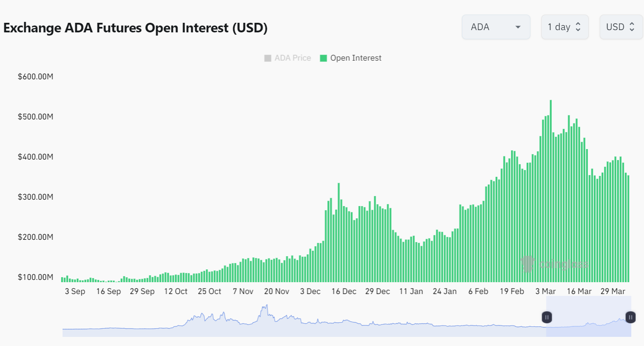Click the gray ADA Price legend swatch
Viewport: 644px width, 346px height.
coord(267,58)
